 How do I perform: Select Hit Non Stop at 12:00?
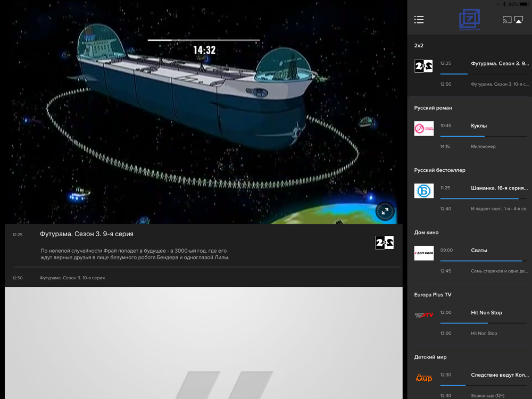[486, 312]
